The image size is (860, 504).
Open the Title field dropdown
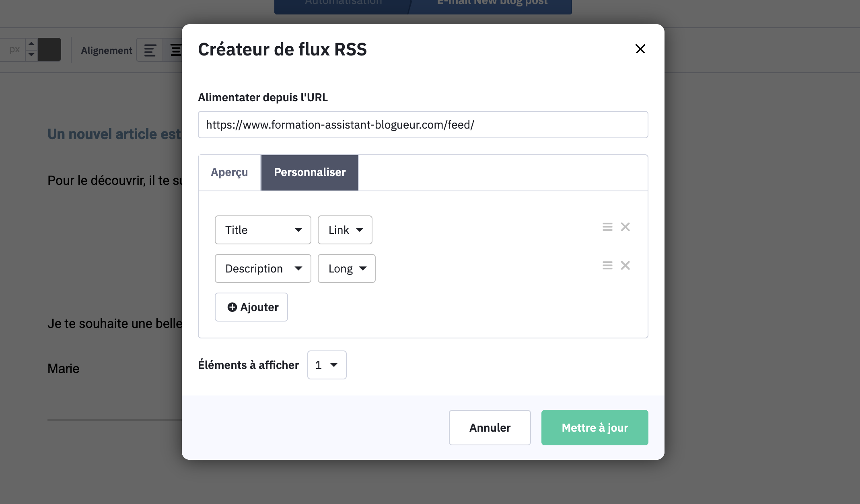[x=263, y=230]
